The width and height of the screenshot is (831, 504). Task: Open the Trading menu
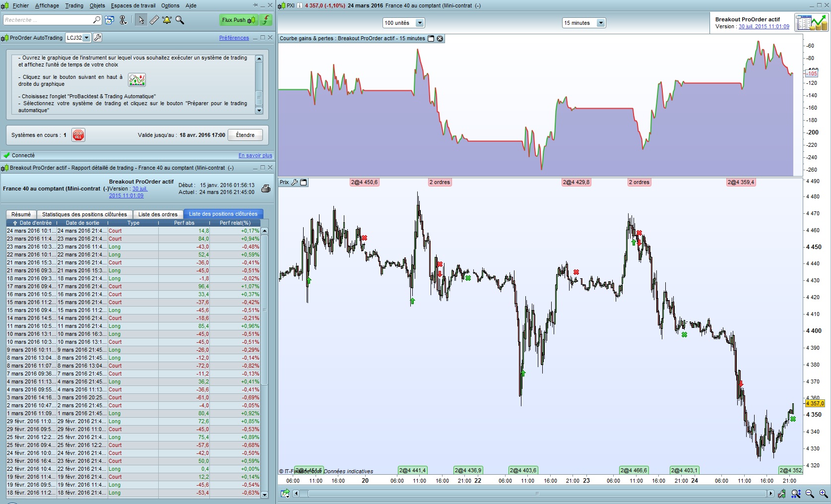[x=74, y=5]
